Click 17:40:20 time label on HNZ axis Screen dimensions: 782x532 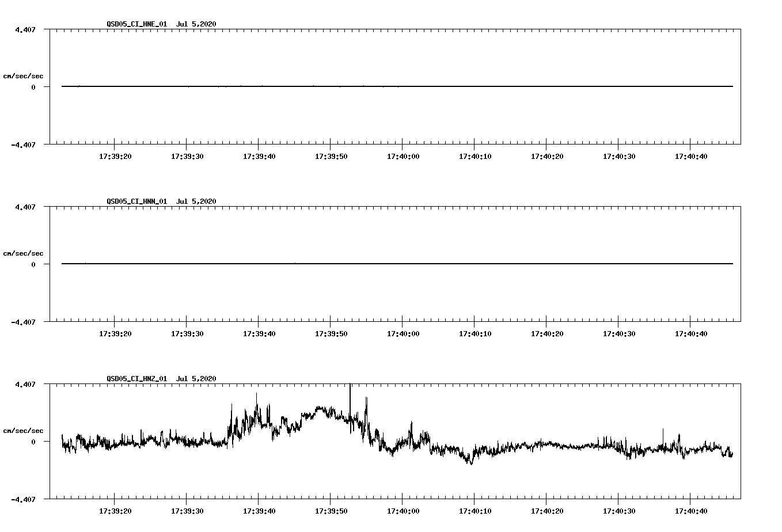click(x=547, y=511)
